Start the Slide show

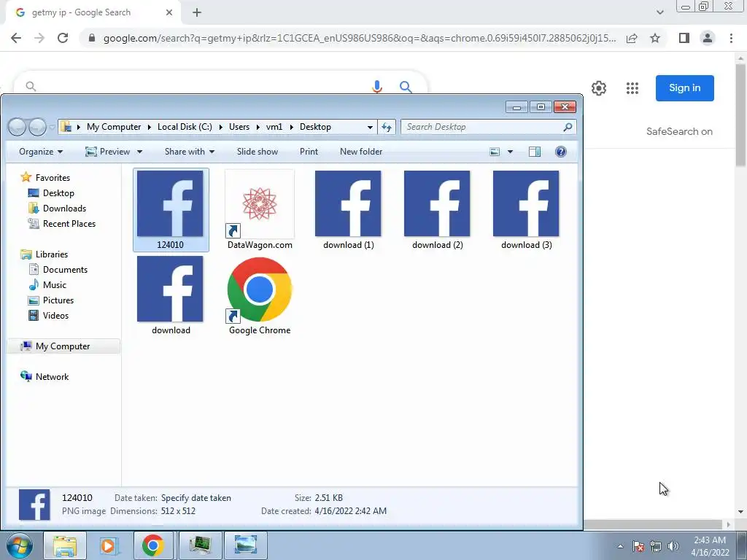(x=258, y=152)
